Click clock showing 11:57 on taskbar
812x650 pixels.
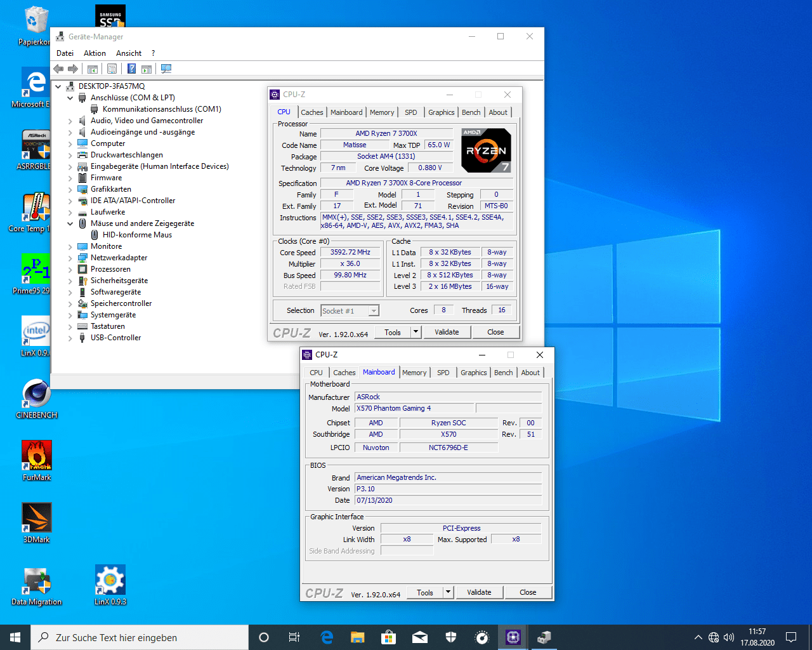pyautogui.click(x=757, y=637)
